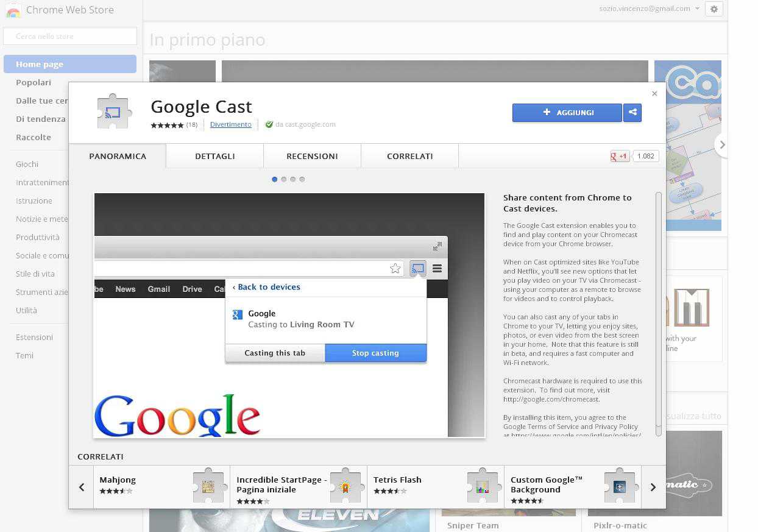Select the fourth screenshot indicator dot
This screenshot has width=758, height=532.
(302, 179)
